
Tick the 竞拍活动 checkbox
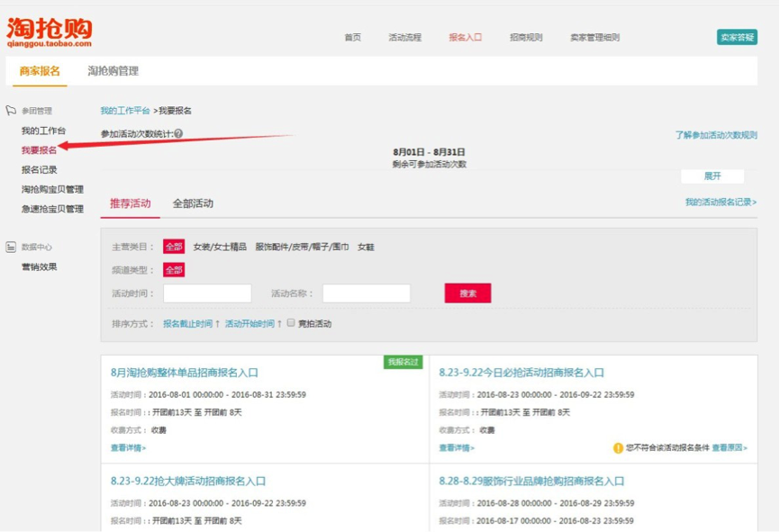[291, 322]
